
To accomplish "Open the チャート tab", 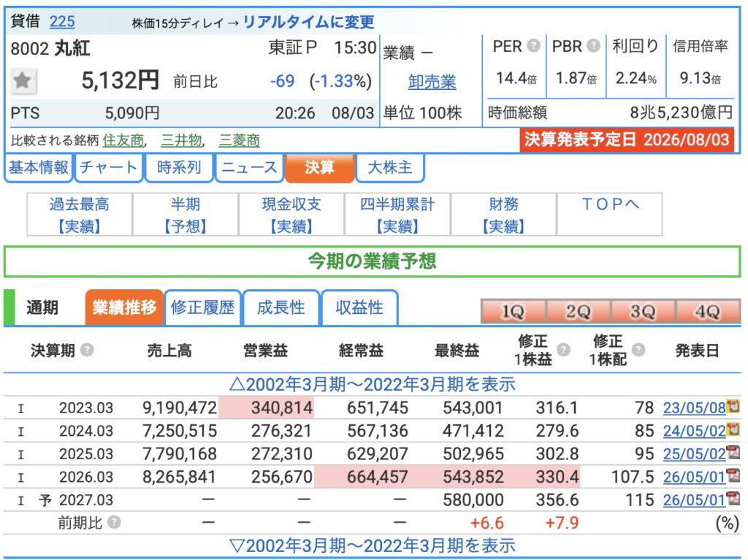I will tap(109, 168).
